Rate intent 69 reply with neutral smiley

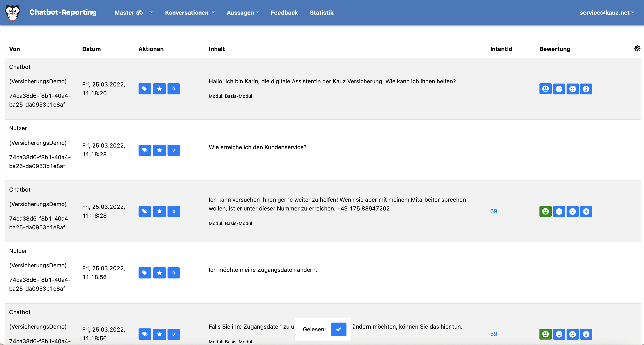tap(559, 212)
